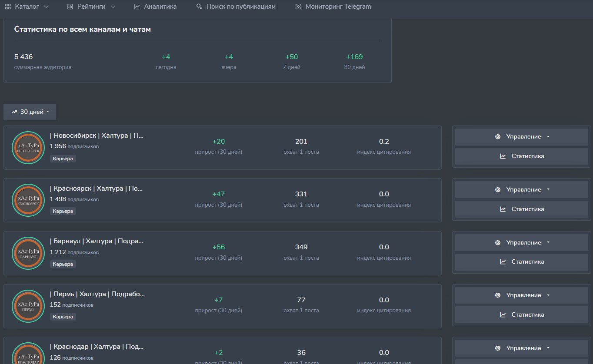Open the Барнаул | Халтура channel title
593x364 pixels.
tap(97, 242)
